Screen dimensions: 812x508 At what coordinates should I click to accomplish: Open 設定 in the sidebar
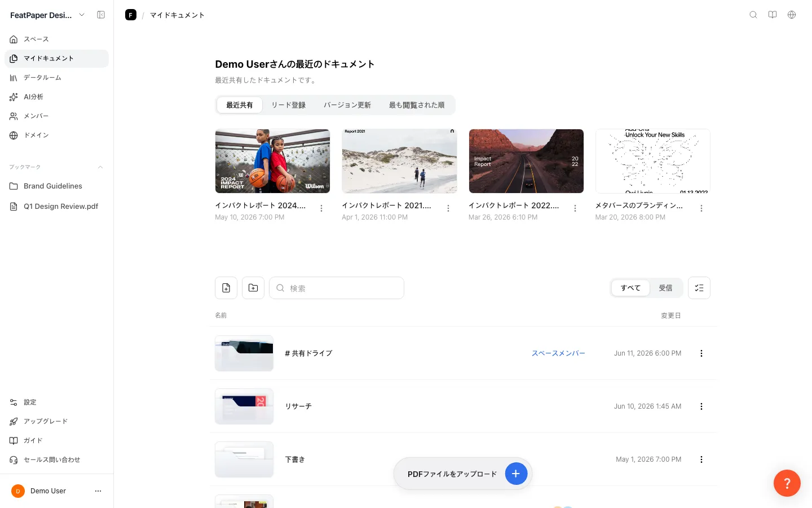click(56, 402)
